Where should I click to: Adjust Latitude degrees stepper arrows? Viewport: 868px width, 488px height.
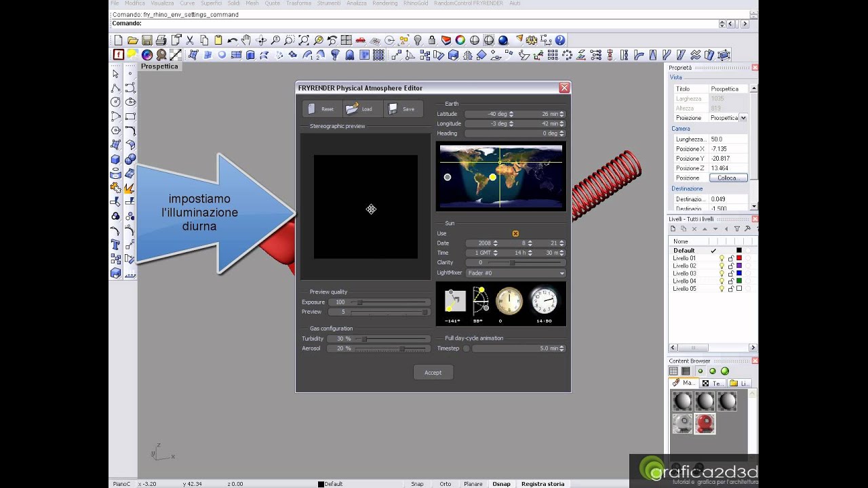511,114
